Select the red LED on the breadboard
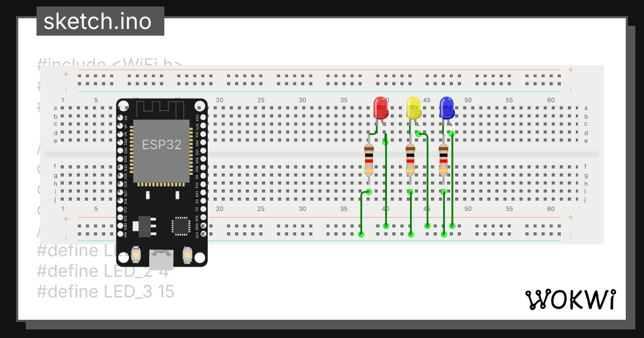Screen dimensions: 644x338 point(380,108)
